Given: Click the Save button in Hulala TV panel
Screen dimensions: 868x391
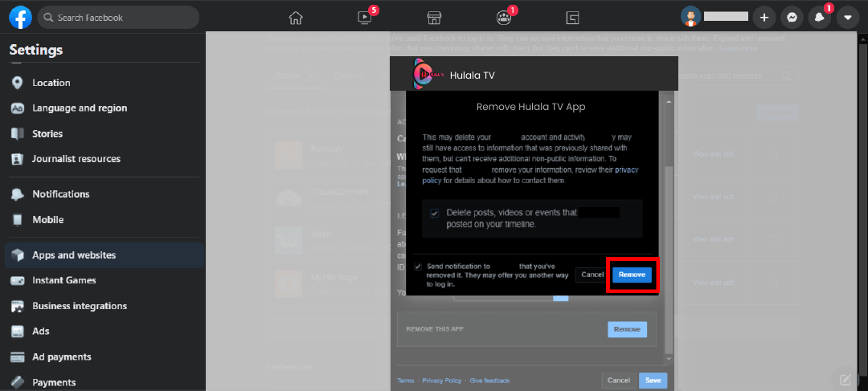Looking at the screenshot, I should 653,381.
